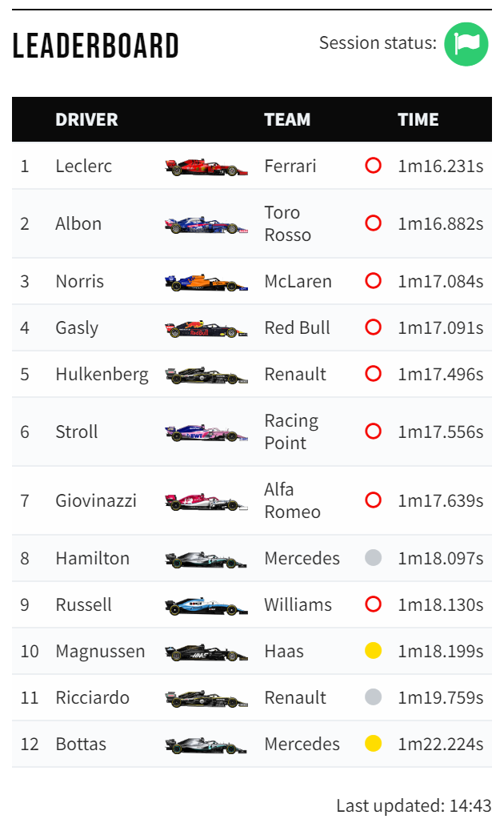Click the yellow tyre dot for Magnussen
The width and height of the screenshot is (504, 831).
[x=374, y=650]
